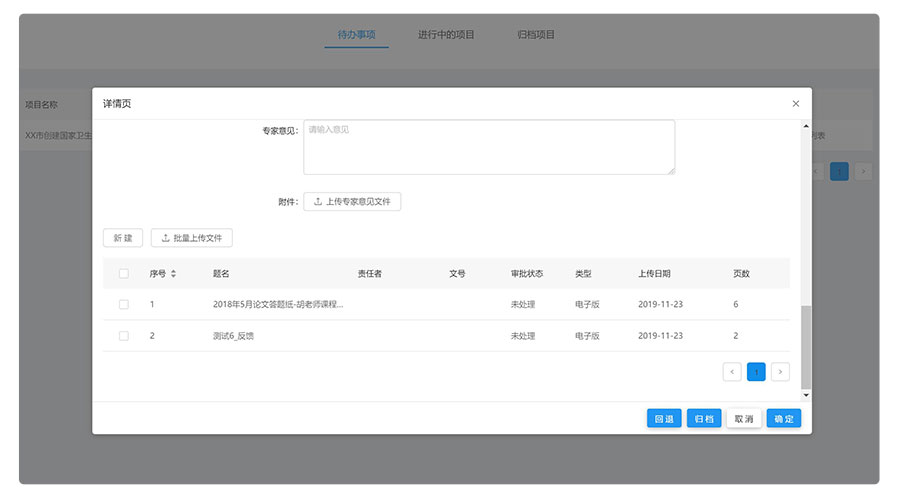Switch to 待办事项 tab in background page
The image size is (900, 500).
tap(356, 34)
